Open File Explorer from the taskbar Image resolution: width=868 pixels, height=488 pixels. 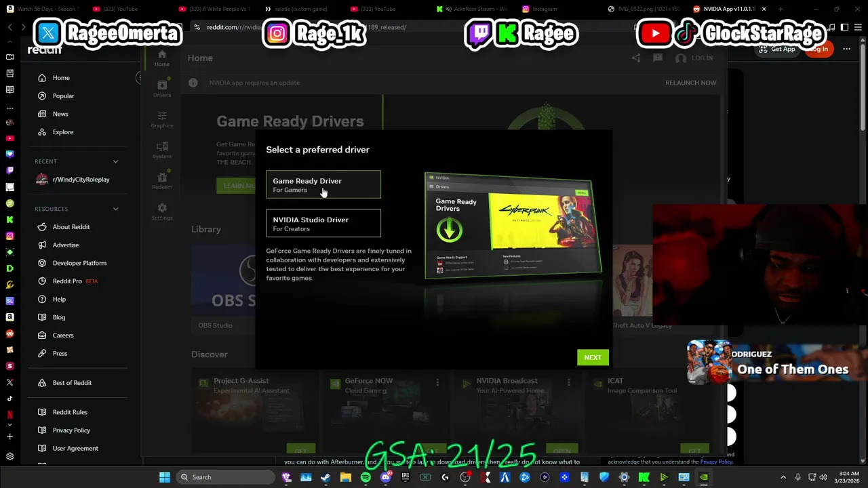click(346, 477)
